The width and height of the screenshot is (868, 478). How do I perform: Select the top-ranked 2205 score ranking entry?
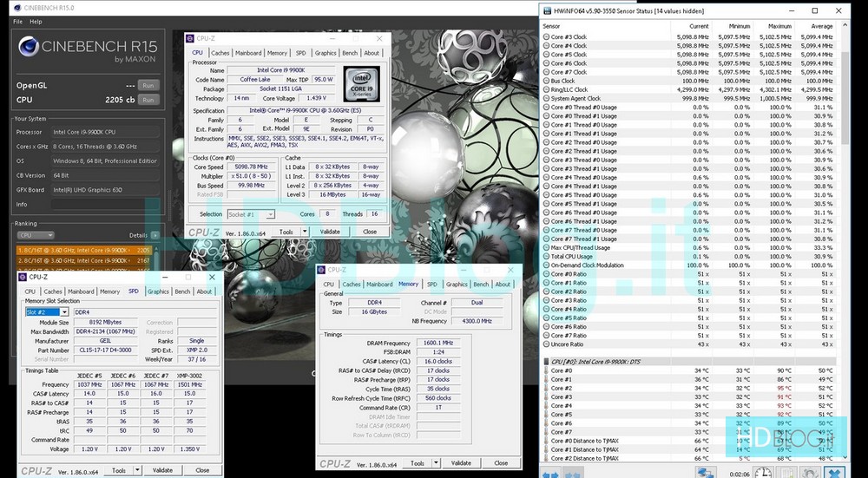82,249
